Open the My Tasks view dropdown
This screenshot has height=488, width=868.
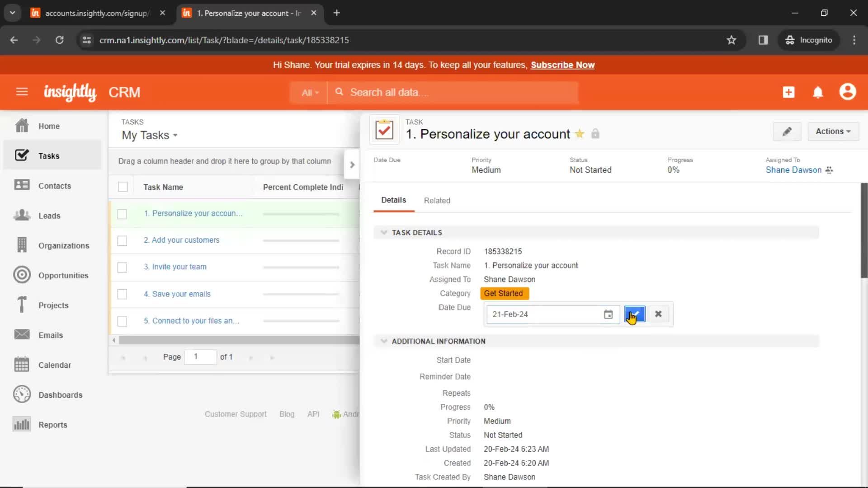click(x=150, y=135)
